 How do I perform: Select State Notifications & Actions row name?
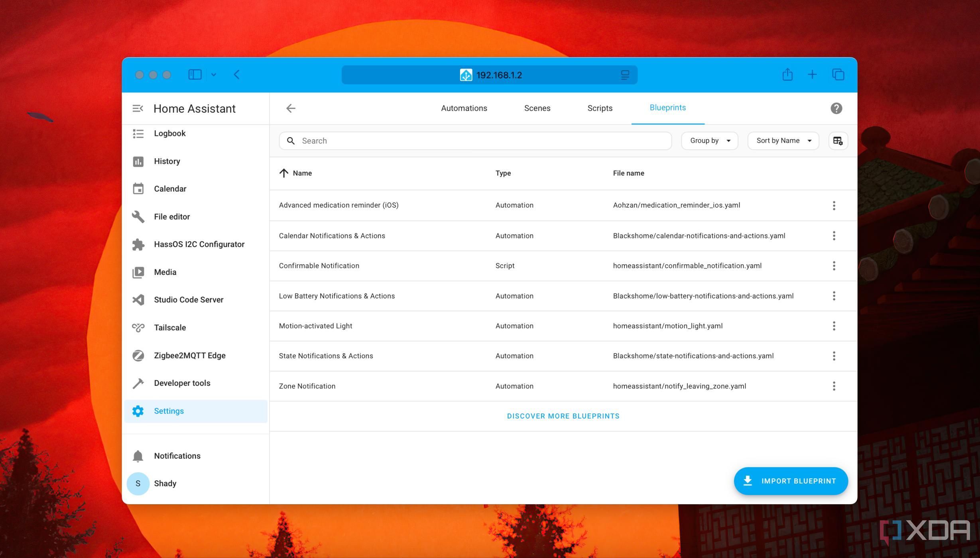click(326, 356)
